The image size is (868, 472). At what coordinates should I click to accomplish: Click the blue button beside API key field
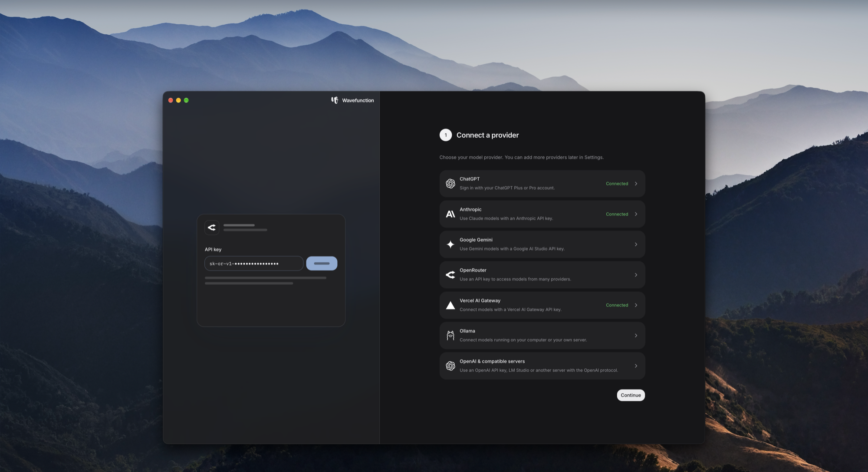pyautogui.click(x=322, y=264)
